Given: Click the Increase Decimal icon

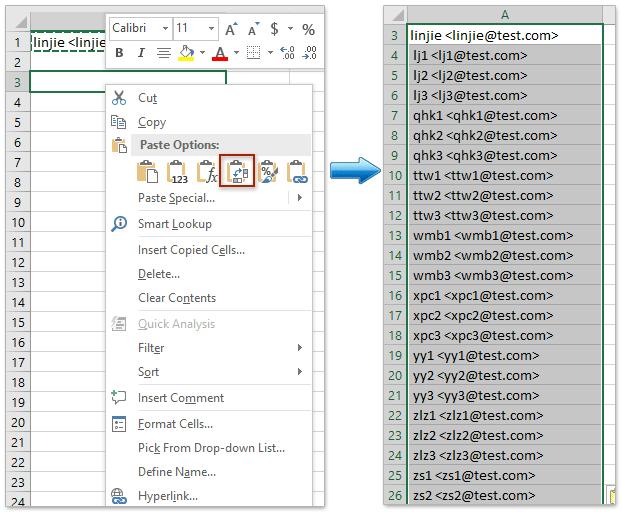Looking at the screenshot, I should tap(287, 53).
